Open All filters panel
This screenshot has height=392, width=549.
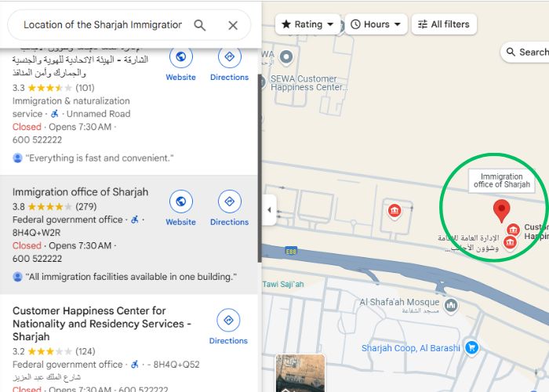pyautogui.click(x=444, y=24)
